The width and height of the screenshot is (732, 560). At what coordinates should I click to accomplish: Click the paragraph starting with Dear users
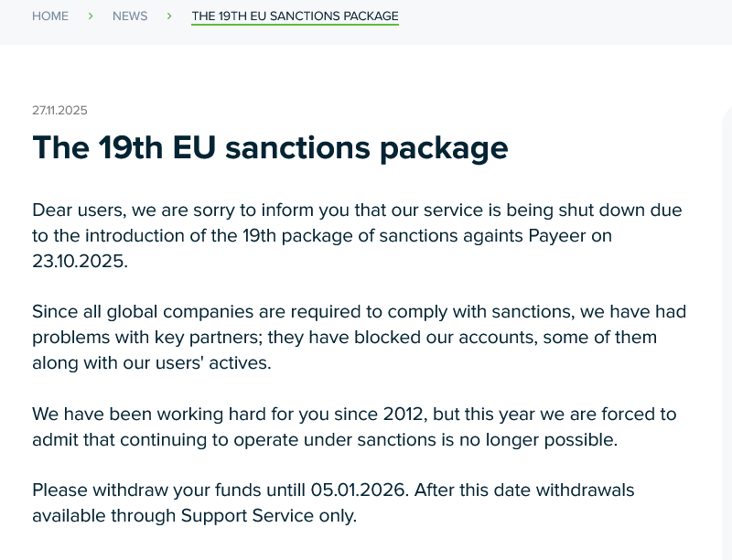pyautogui.click(x=357, y=235)
